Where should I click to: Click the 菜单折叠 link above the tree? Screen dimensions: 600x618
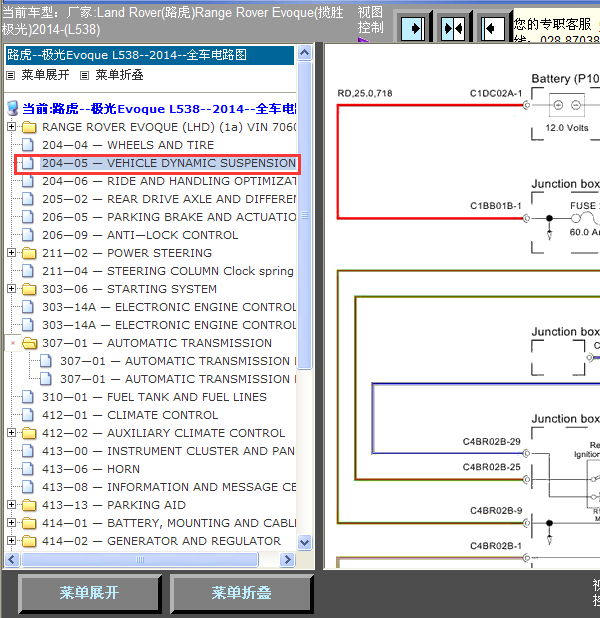119,75
